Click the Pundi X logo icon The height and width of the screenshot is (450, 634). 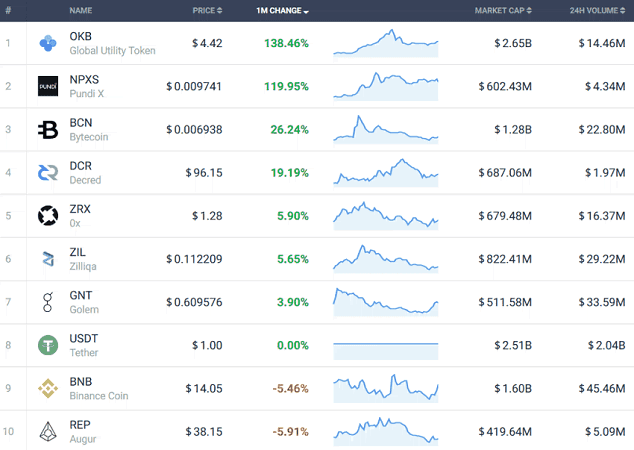point(47,86)
